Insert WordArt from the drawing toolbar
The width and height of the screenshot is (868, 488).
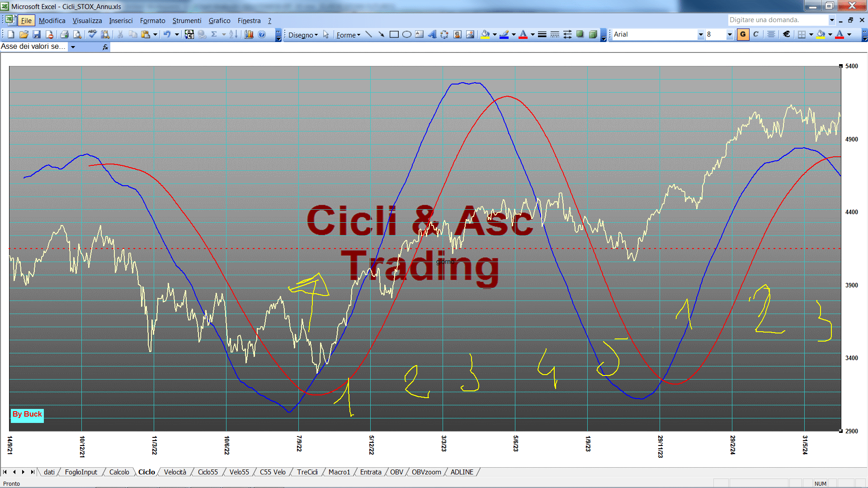(x=432, y=34)
